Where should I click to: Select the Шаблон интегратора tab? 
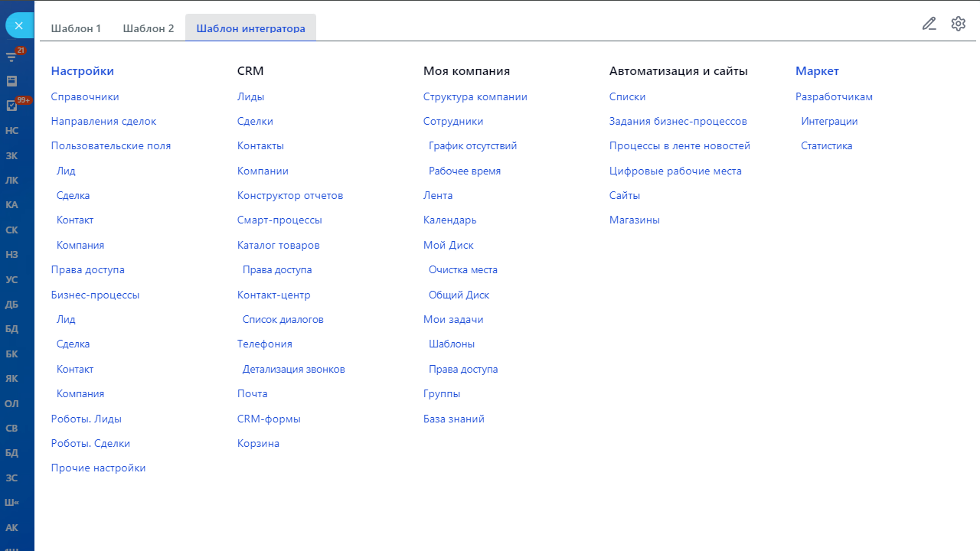click(x=250, y=28)
